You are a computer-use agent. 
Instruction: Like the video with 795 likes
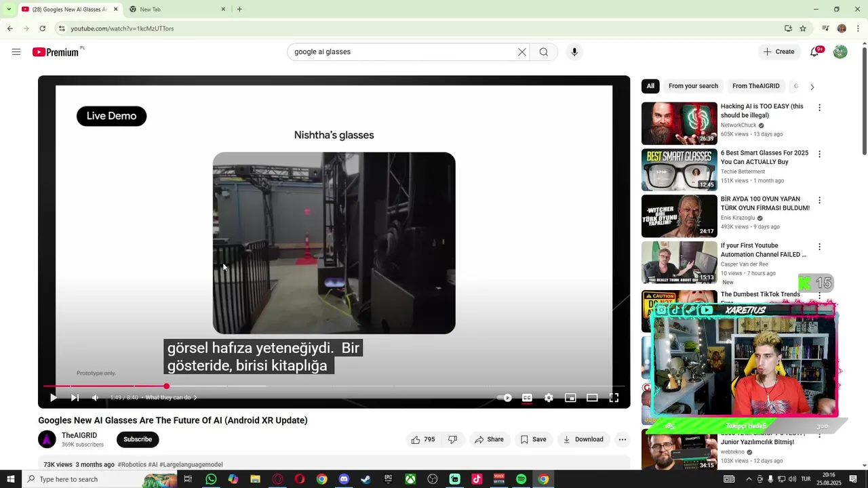point(422,439)
